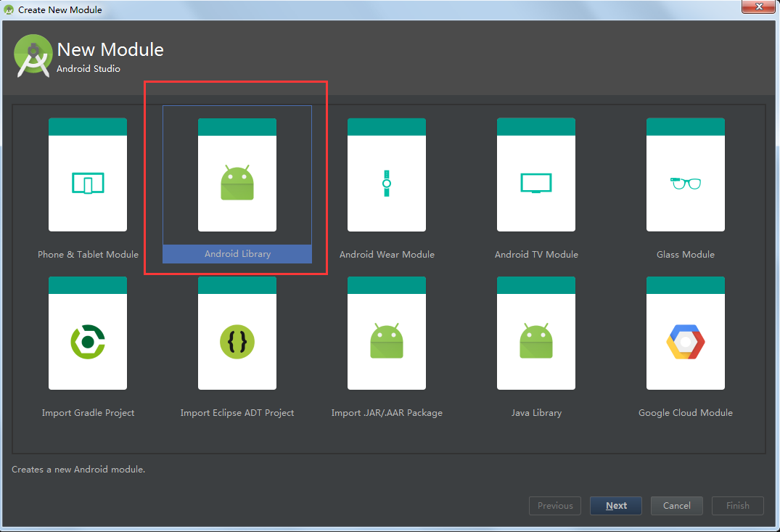Click the 'Java Library' label
This screenshot has width=780, height=532.
coord(536,412)
